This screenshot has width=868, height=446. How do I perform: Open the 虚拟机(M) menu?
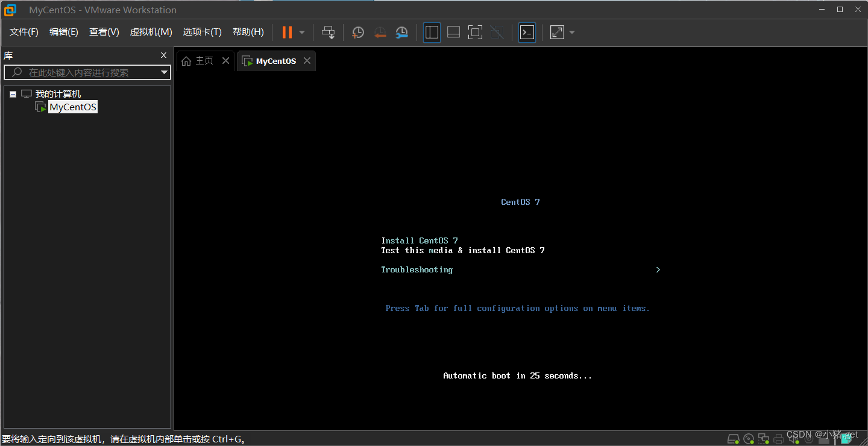(x=151, y=32)
